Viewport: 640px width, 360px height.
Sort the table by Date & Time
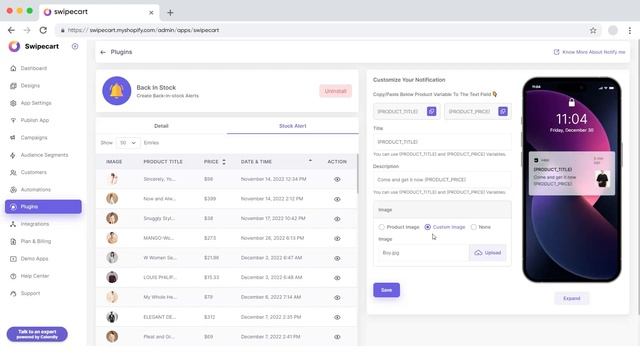310,161
